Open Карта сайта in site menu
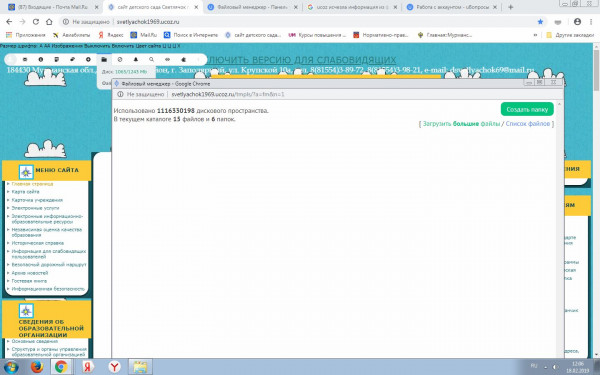 coord(25,192)
